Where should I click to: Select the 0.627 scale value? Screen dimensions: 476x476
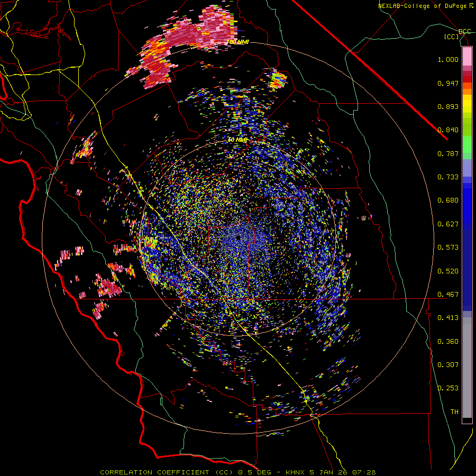point(448,224)
